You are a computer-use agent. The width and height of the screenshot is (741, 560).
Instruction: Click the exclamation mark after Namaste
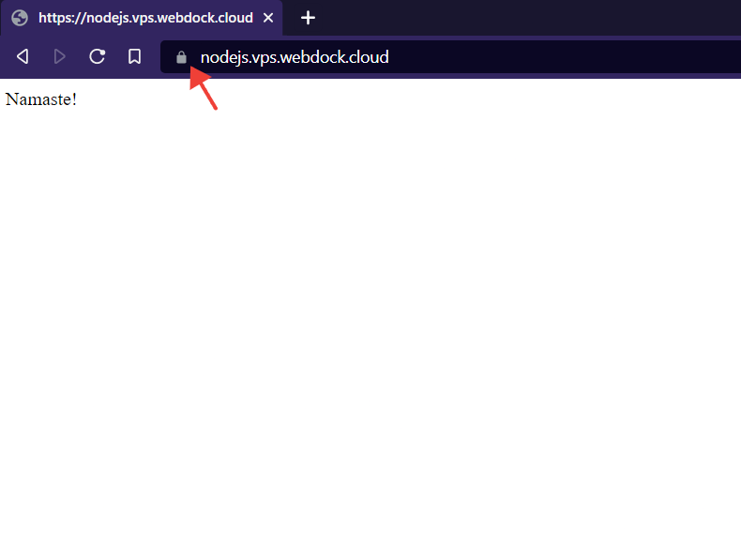[74, 99]
